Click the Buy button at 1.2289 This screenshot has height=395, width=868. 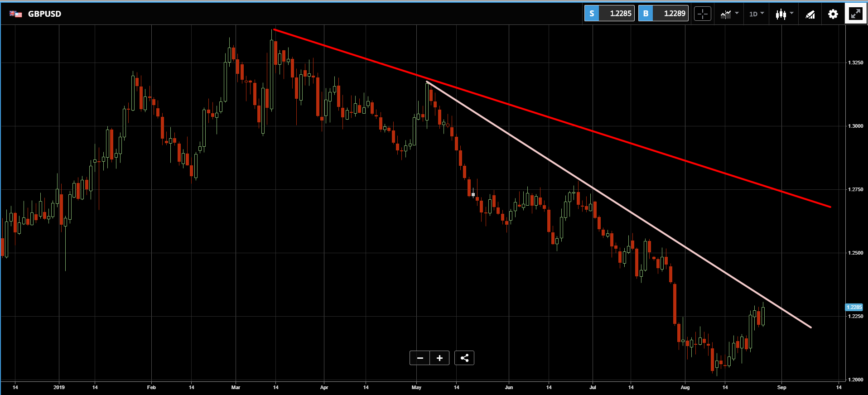point(664,14)
